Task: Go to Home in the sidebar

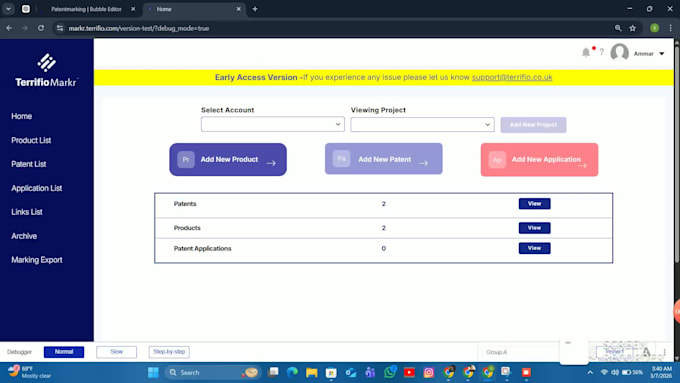Action: click(22, 116)
